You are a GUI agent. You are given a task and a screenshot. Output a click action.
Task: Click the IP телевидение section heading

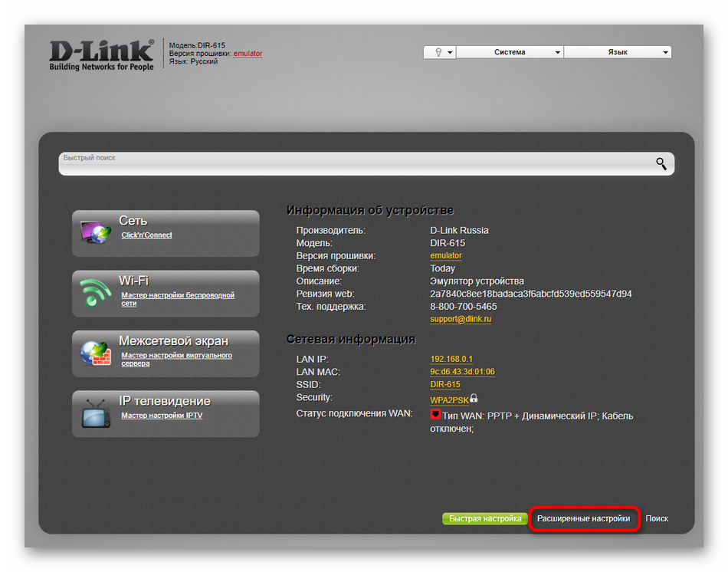point(165,401)
